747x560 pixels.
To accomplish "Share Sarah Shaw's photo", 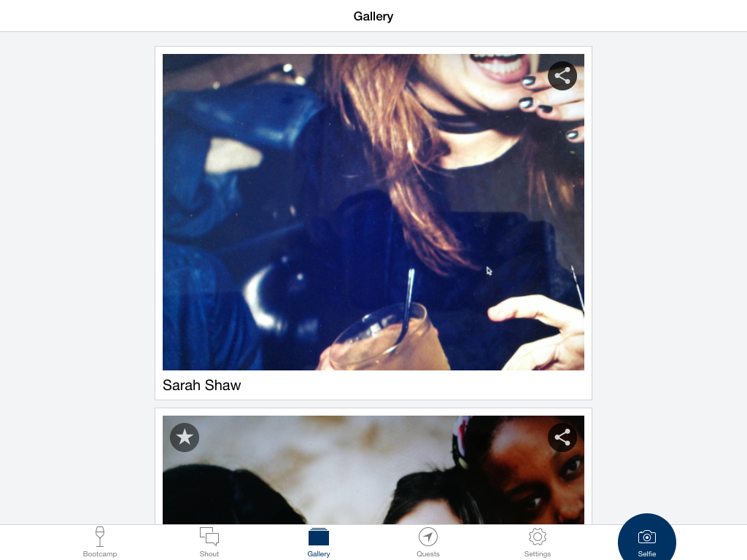I will tap(562, 76).
